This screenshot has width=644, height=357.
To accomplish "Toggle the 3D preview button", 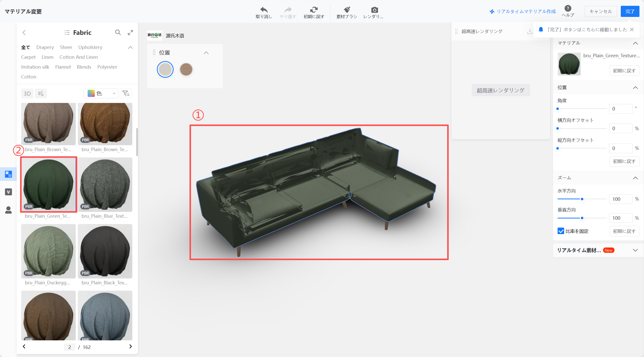I will (x=27, y=94).
